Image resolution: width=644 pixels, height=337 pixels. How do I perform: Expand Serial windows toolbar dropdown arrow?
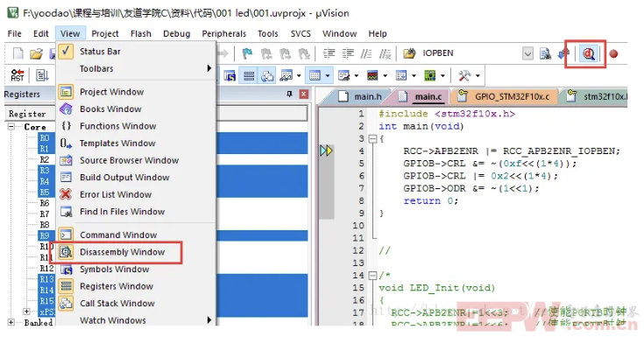[356, 75]
